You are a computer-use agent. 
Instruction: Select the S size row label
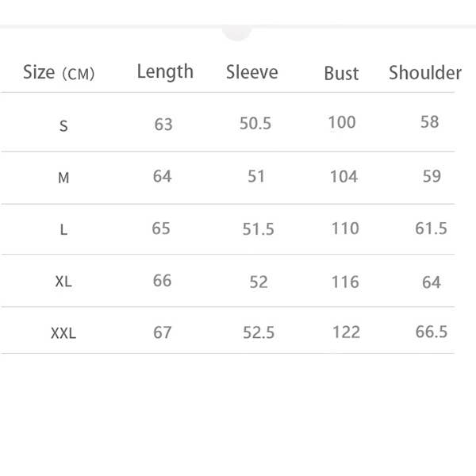click(x=63, y=126)
